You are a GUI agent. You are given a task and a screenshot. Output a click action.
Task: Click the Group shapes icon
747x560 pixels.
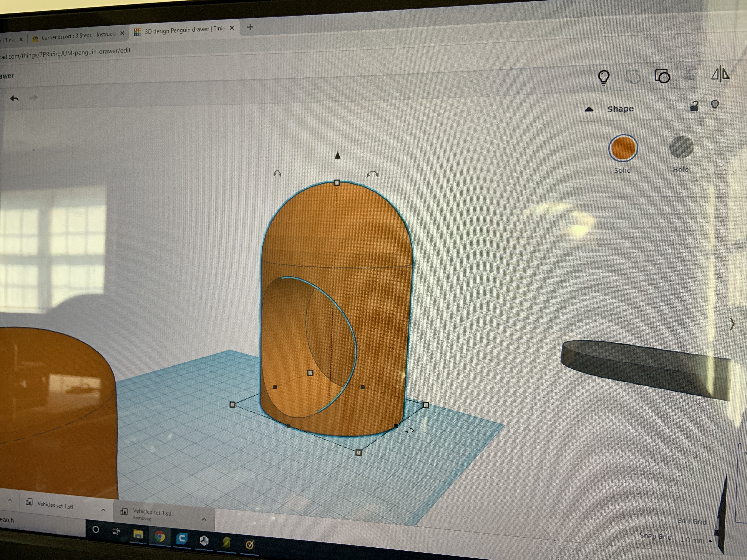633,77
